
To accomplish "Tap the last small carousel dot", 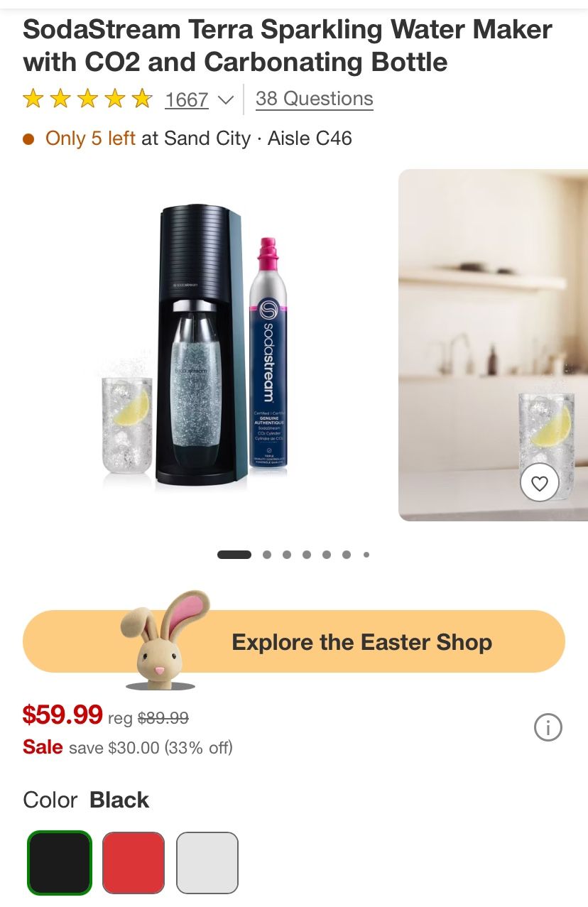I will (366, 555).
